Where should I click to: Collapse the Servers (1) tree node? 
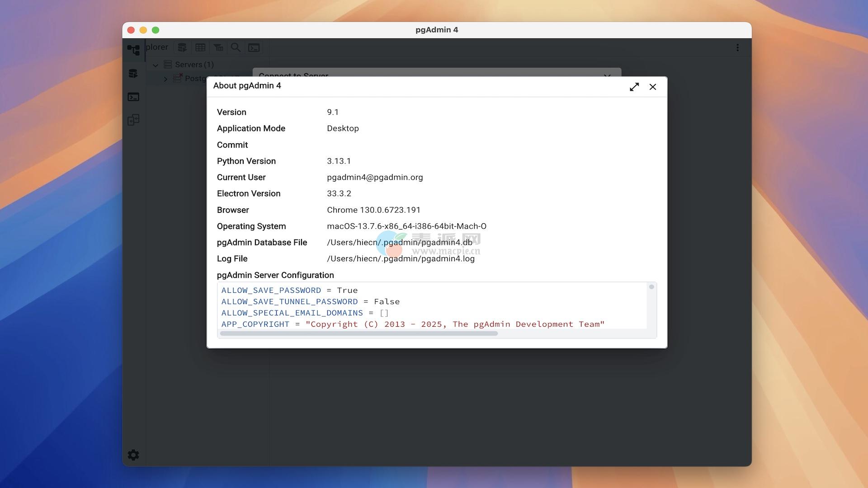click(x=156, y=65)
